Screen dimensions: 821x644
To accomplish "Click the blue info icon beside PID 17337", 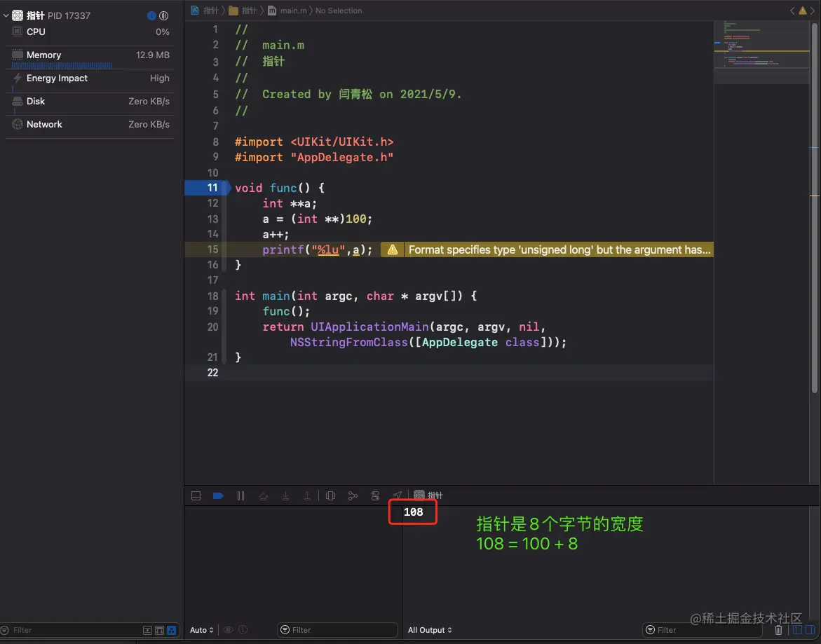I will point(151,15).
